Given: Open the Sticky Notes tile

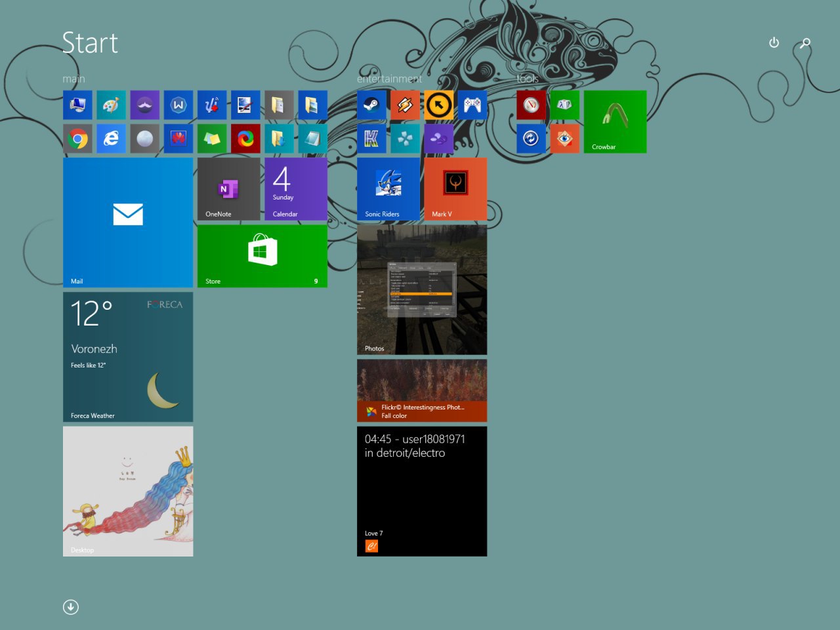Looking at the screenshot, I should click(212, 138).
